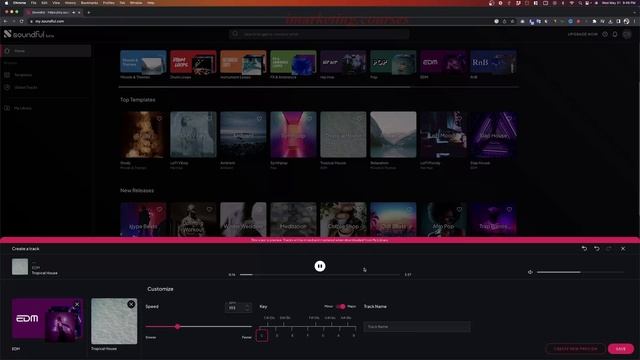Remove the Tropical House template selection
The width and height of the screenshot is (640, 360).
(x=131, y=304)
